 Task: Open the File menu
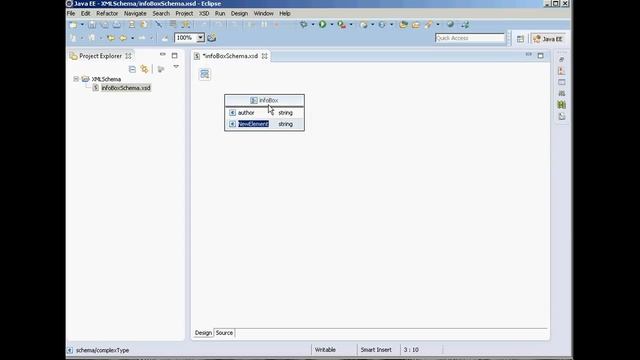(x=71, y=13)
